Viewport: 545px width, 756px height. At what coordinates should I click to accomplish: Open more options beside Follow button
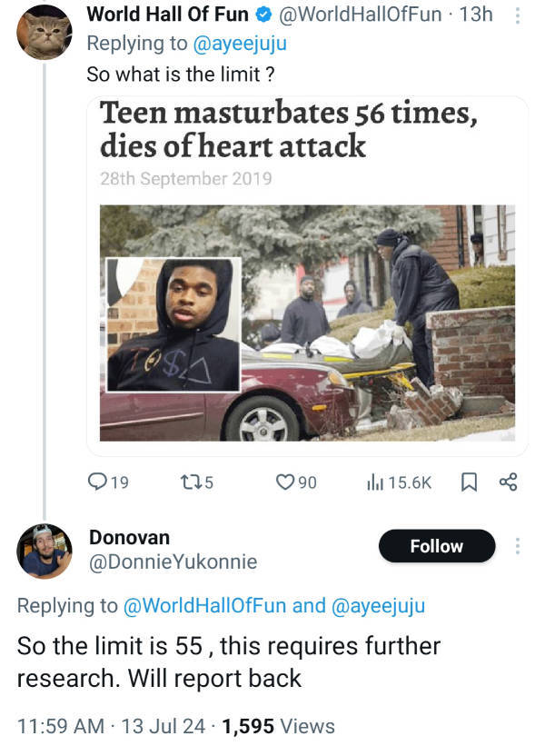point(518,546)
